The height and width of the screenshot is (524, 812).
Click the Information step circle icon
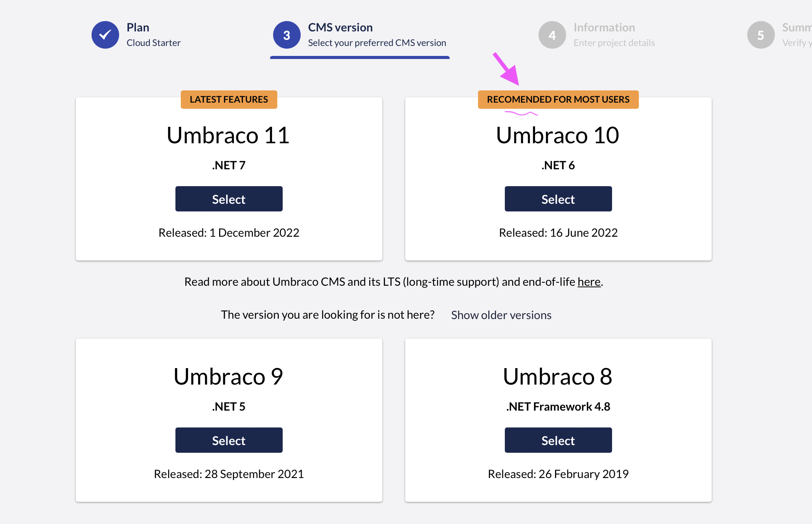tap(552, 34)
